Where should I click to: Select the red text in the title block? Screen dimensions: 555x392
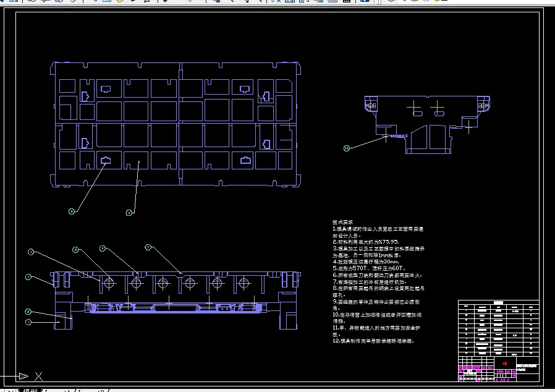click(x=504, y=364)
